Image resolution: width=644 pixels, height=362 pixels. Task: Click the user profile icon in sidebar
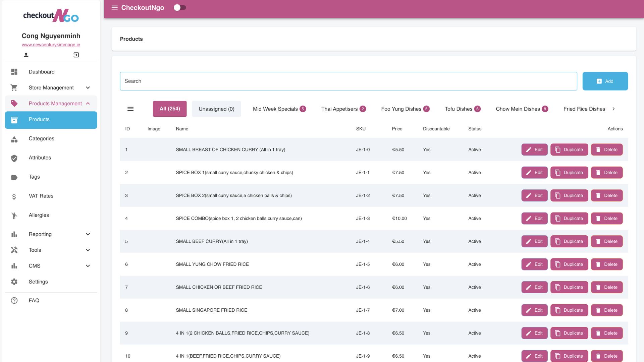pyautogui.click(x=26, y=55)
